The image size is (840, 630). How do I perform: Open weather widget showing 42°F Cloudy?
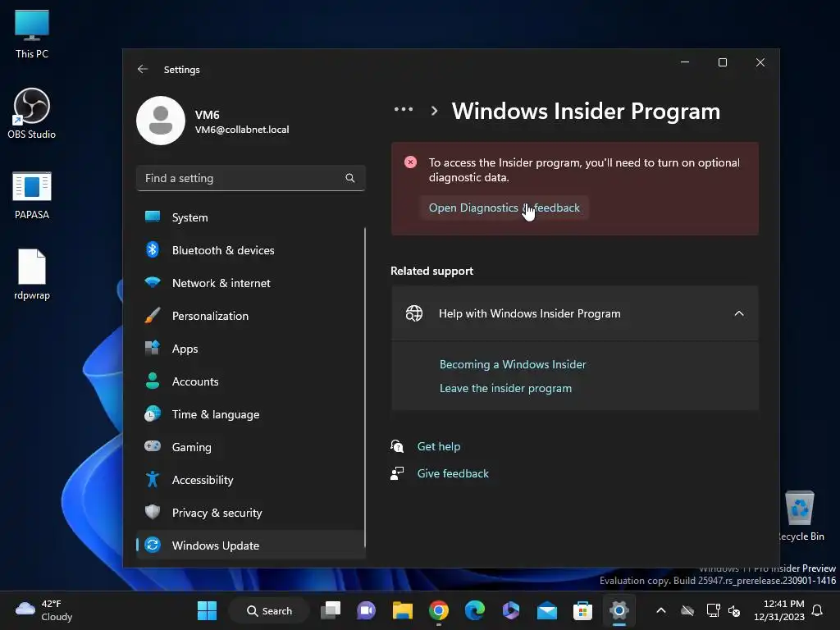[44, 610]
